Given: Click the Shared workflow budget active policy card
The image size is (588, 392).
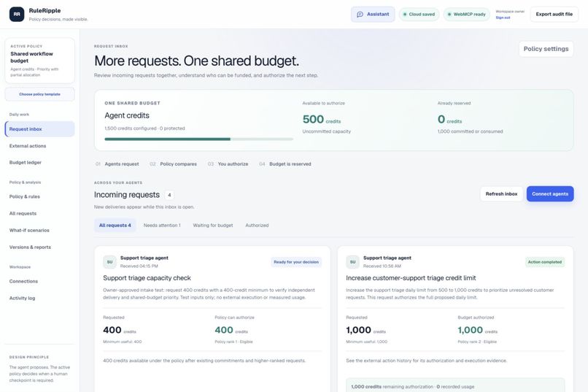Looking at the screenshot, I should pyautogui.click(x=39, y=61).
